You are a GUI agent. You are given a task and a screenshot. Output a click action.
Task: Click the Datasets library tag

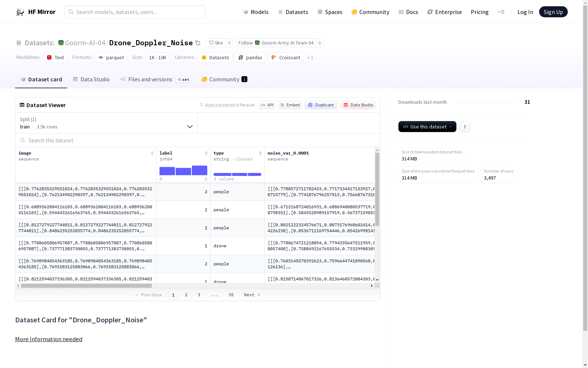(215, 57)
